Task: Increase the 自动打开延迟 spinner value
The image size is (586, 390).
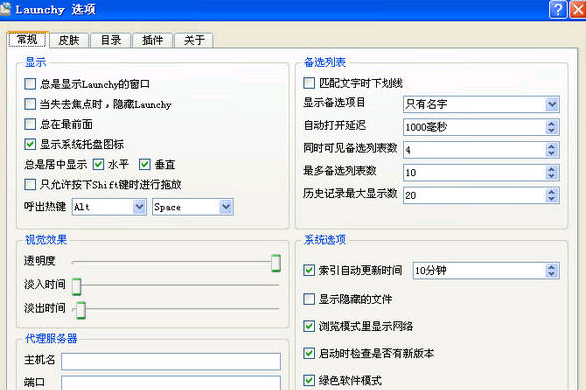Action: pyautogui.click(x=552, y=124)
